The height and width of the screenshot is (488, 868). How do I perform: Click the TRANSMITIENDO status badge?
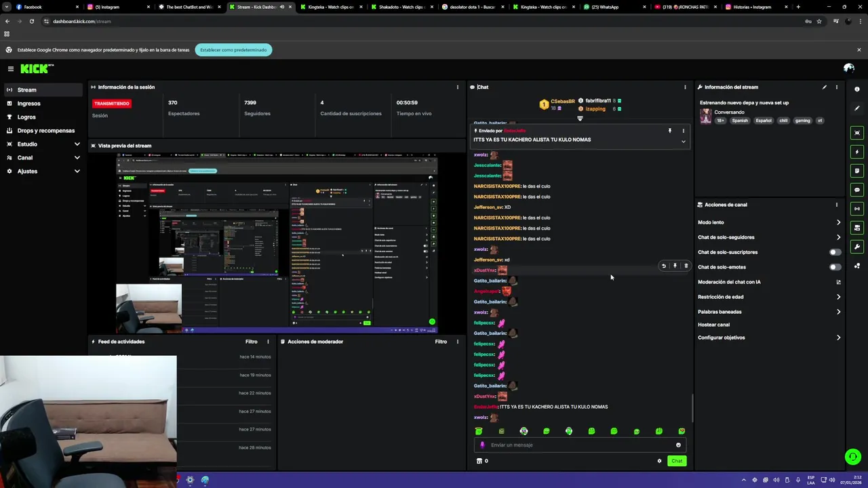point(112,104)
